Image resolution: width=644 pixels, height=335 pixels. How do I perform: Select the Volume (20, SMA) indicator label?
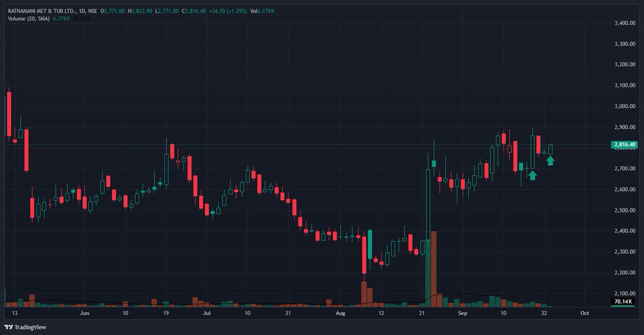pos(28,19)
